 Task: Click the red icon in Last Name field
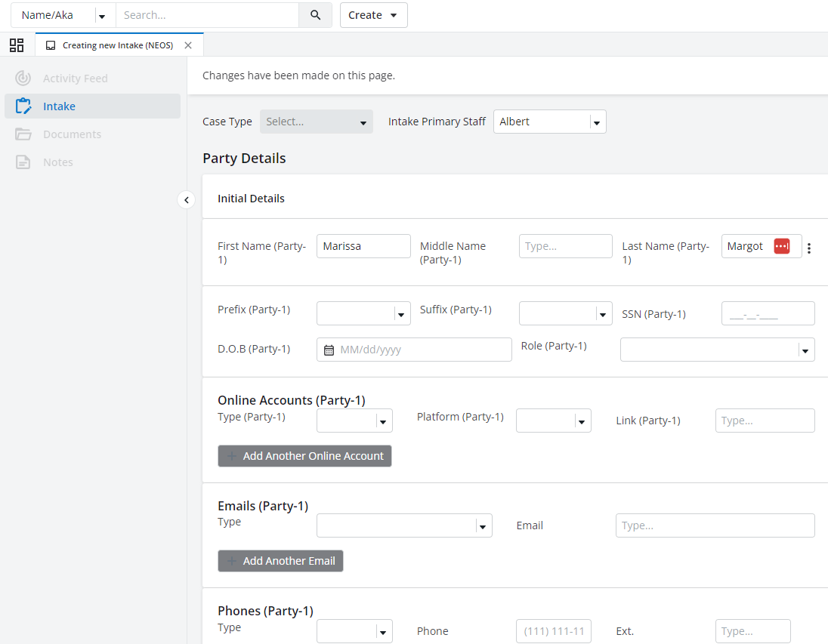[782, 246]
